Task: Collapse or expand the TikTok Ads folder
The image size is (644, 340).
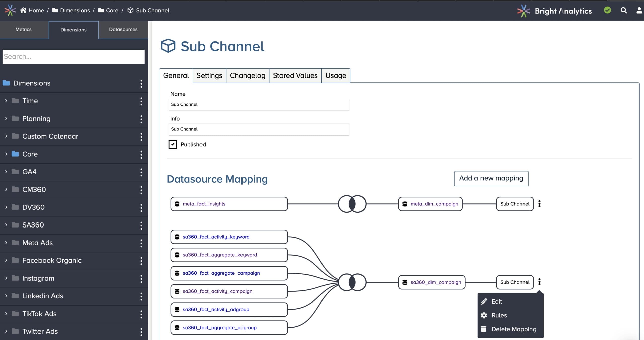Action: [x=6, y=314]
